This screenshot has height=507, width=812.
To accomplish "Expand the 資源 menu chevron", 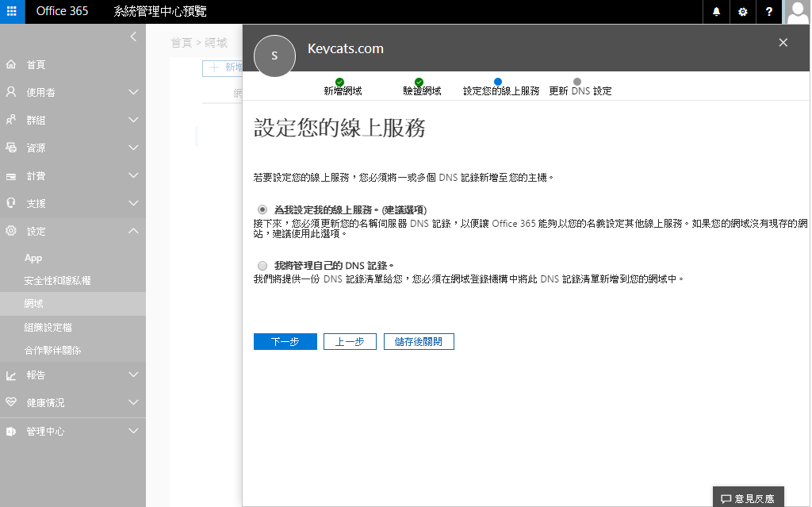I will 133,148.
